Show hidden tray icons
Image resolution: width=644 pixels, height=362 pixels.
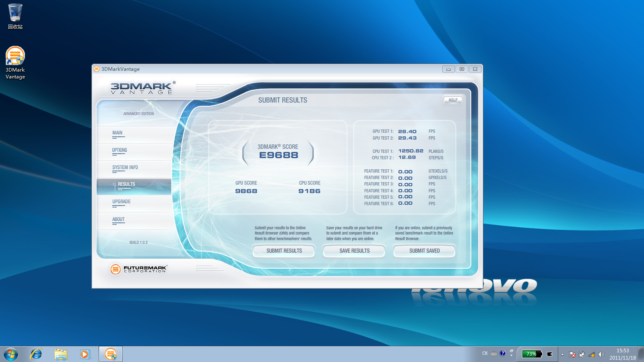(x=562, y=354)
